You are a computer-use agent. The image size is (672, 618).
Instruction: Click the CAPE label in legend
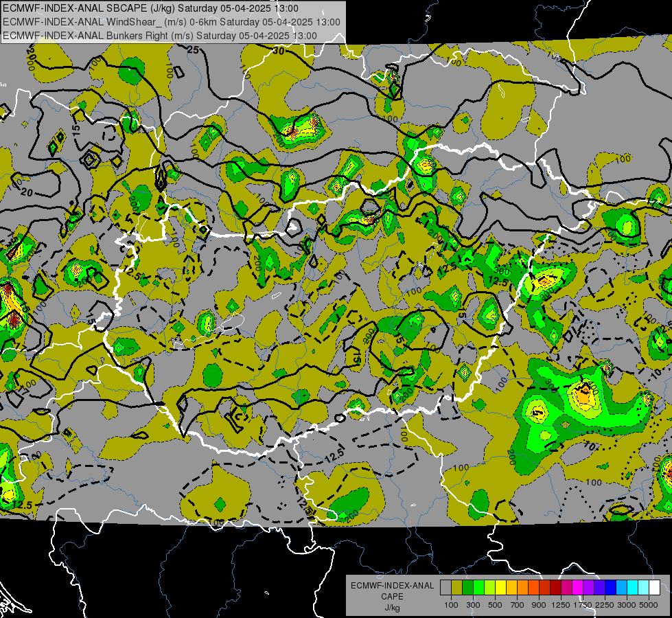point(392,597)
